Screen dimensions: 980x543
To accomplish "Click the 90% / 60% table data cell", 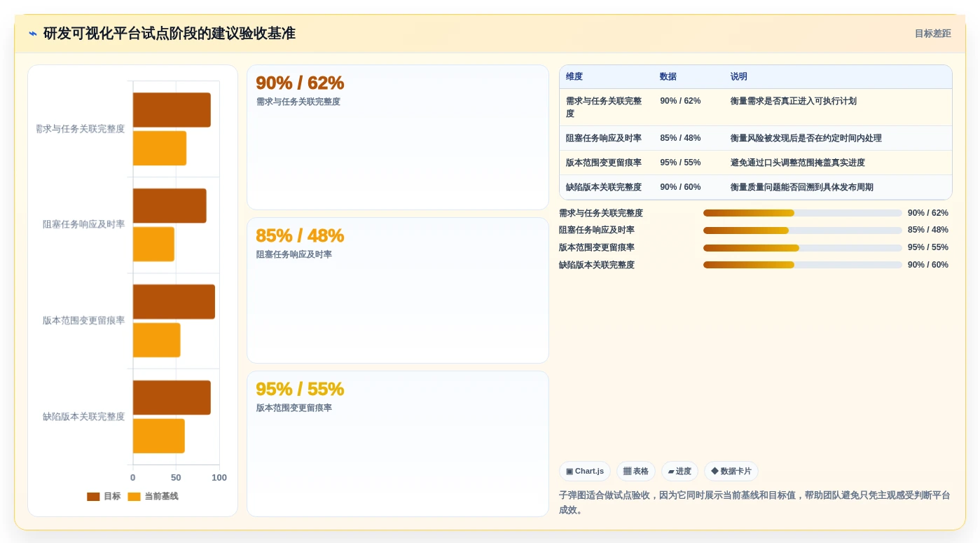I will click(680, 187).
